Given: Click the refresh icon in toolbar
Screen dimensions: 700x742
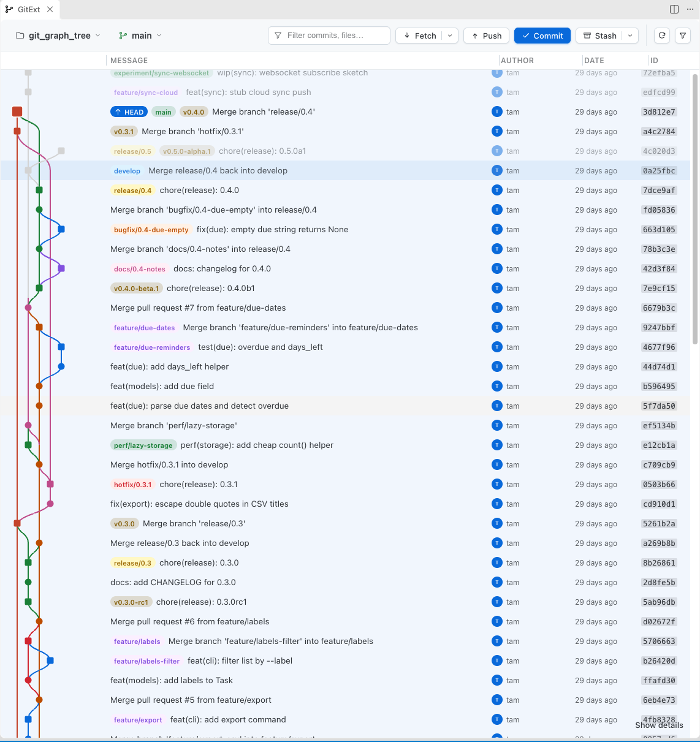Looking at the screenshot, I should (662, 36).
